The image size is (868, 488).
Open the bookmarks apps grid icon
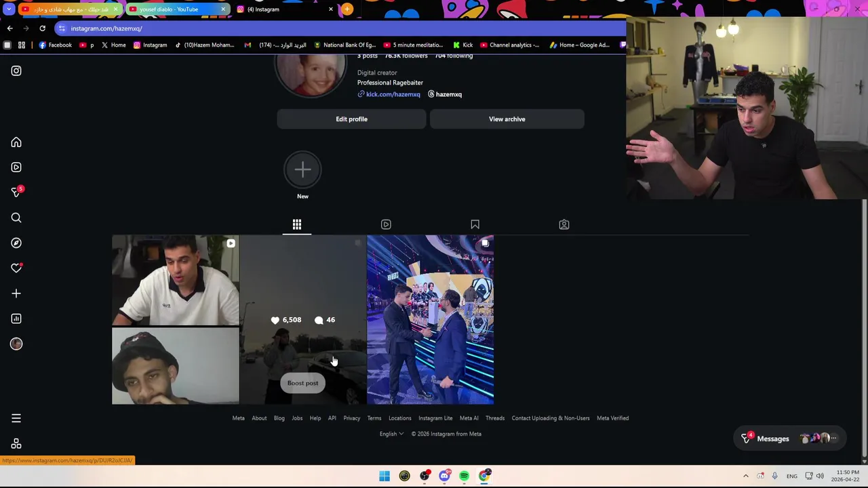pyautogui.click(x=22, y=45)
